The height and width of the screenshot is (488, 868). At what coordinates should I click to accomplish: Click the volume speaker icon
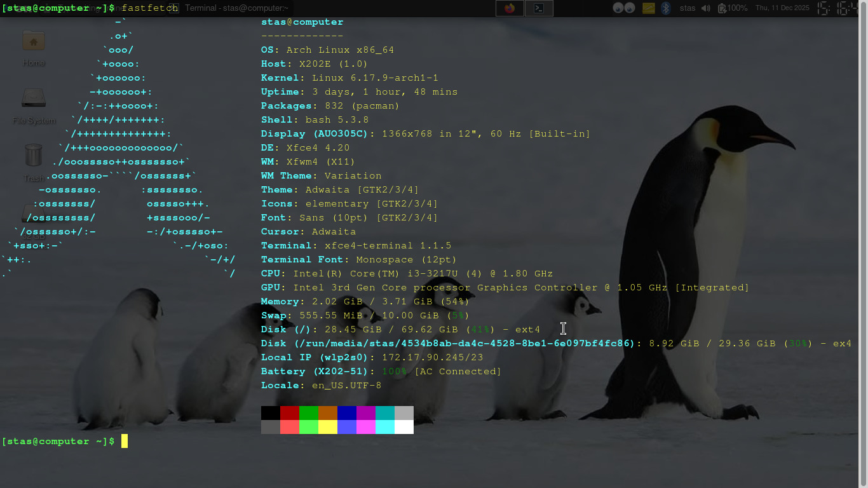coord(705,8)
